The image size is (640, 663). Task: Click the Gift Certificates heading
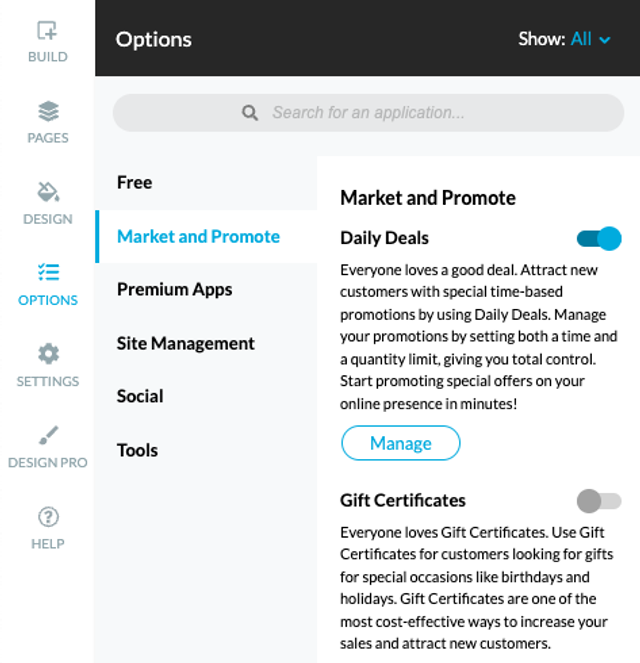(x=403, y=501)
